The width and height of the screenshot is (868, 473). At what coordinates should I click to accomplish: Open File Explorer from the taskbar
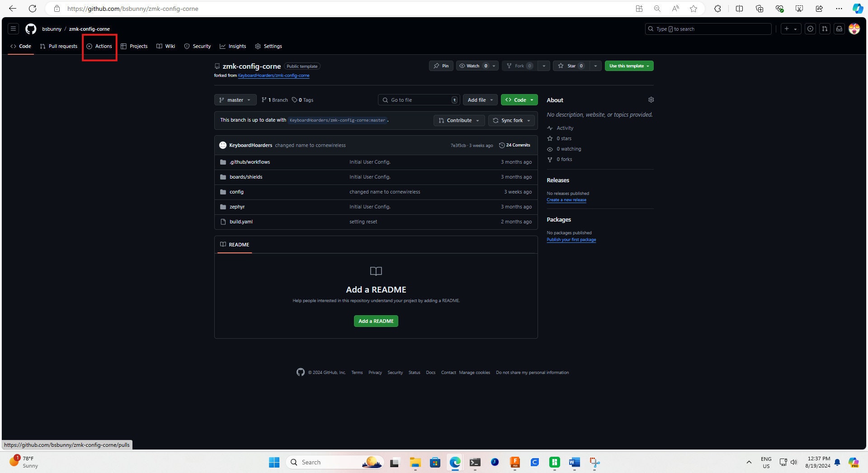point(415,462)
